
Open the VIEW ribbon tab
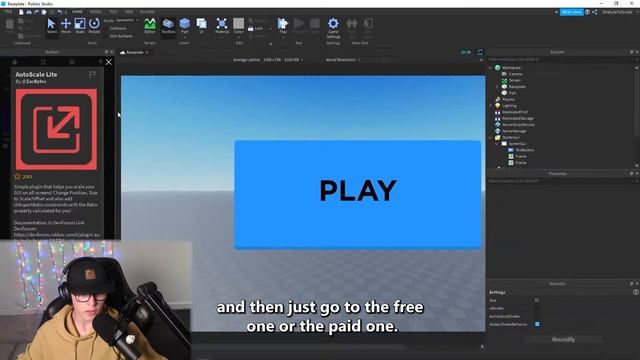129,12
